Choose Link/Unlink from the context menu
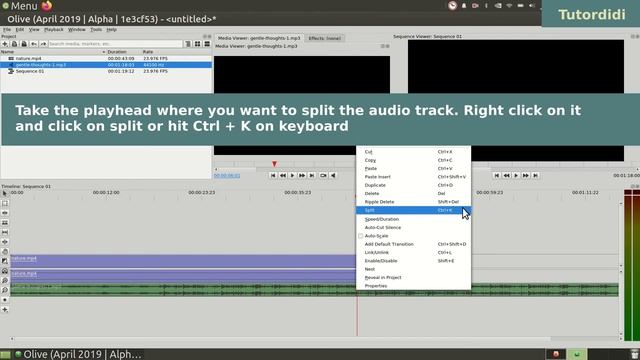 (x=413, y=253)
